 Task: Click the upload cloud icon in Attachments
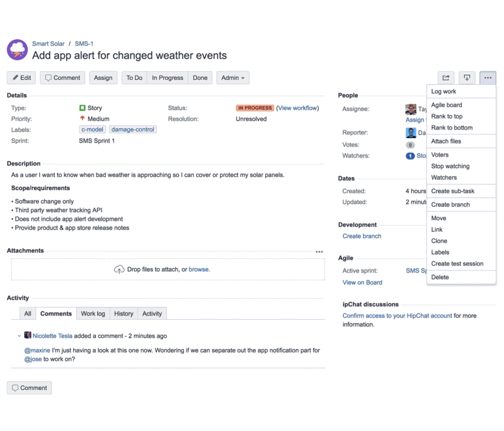coord(118,270)
